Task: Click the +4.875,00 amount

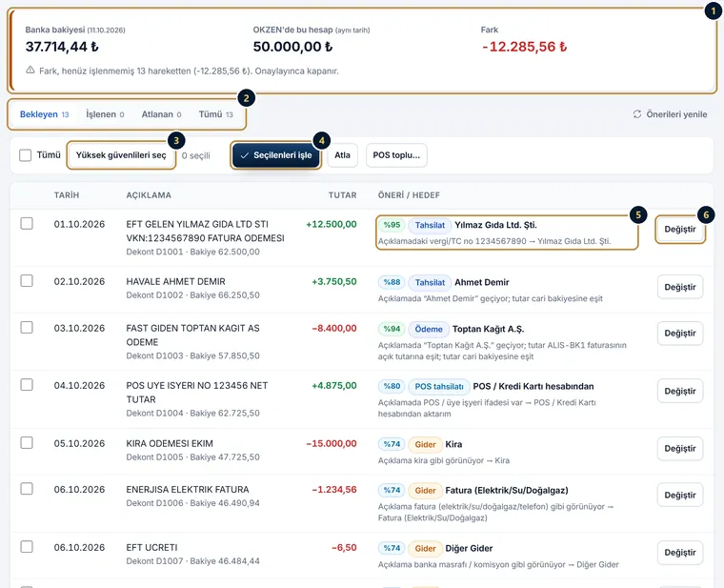Action: 333,386
